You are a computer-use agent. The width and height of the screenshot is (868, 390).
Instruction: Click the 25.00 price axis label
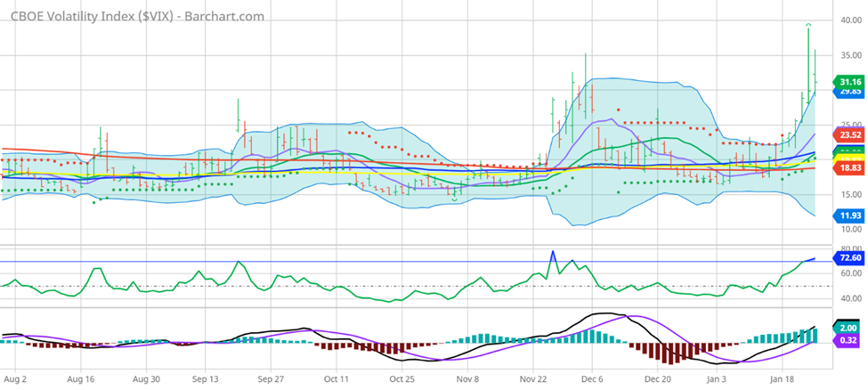(852, 125)
